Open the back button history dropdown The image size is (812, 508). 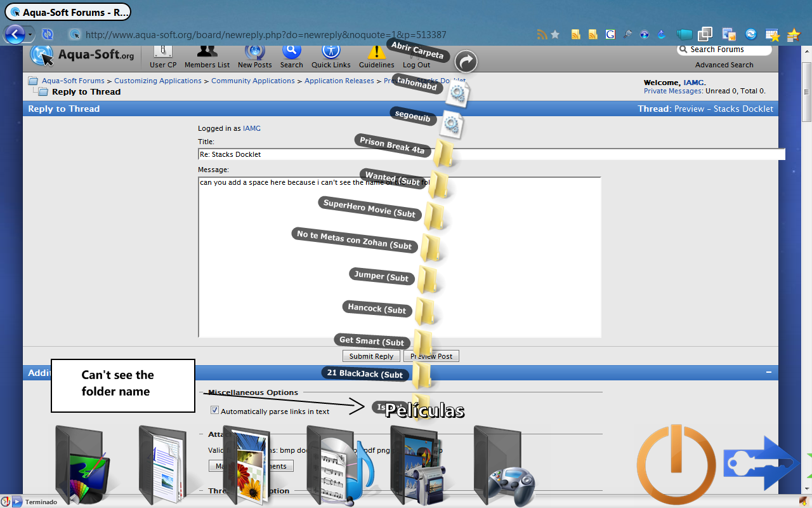[x=30, y=34]
